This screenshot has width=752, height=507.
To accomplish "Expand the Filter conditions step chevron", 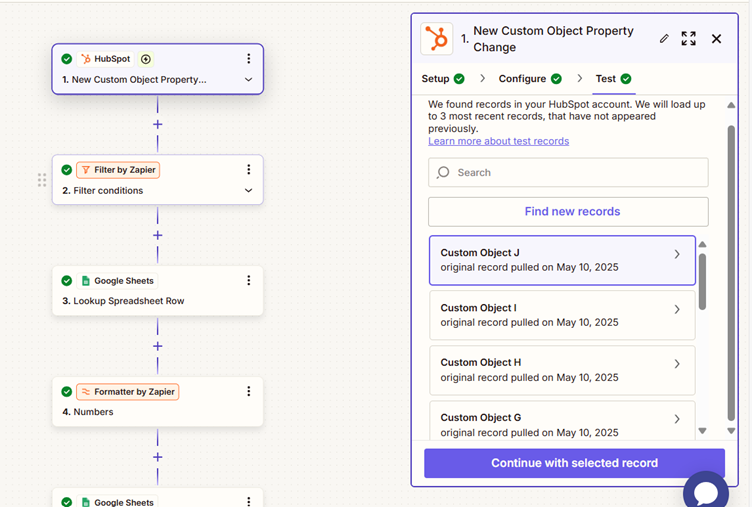I will [248, 190].
